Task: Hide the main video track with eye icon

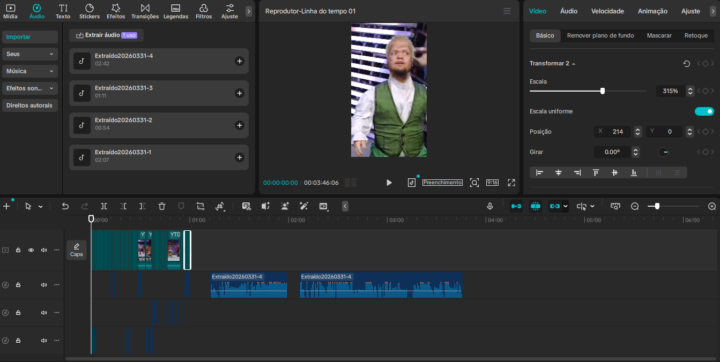Action: [31, 250]
